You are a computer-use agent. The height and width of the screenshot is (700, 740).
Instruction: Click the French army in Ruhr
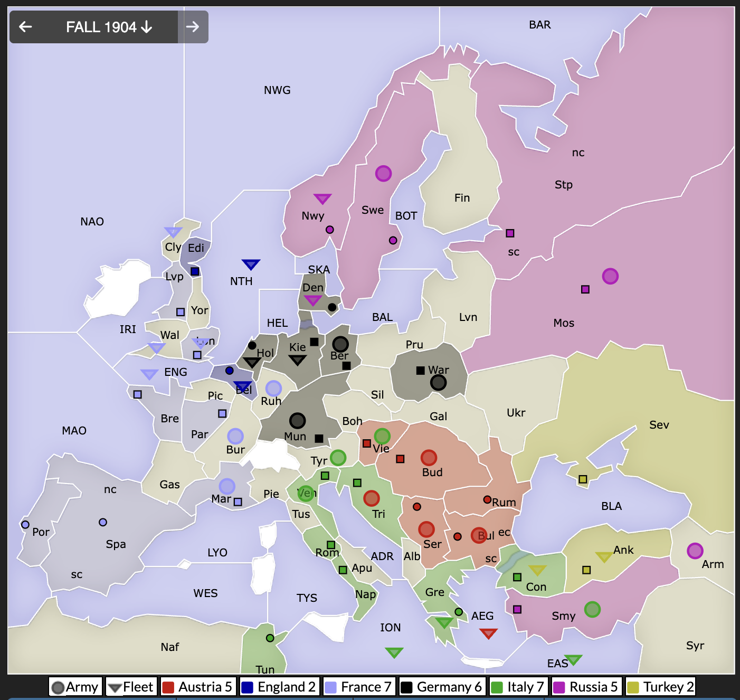(x=273, y=389)
